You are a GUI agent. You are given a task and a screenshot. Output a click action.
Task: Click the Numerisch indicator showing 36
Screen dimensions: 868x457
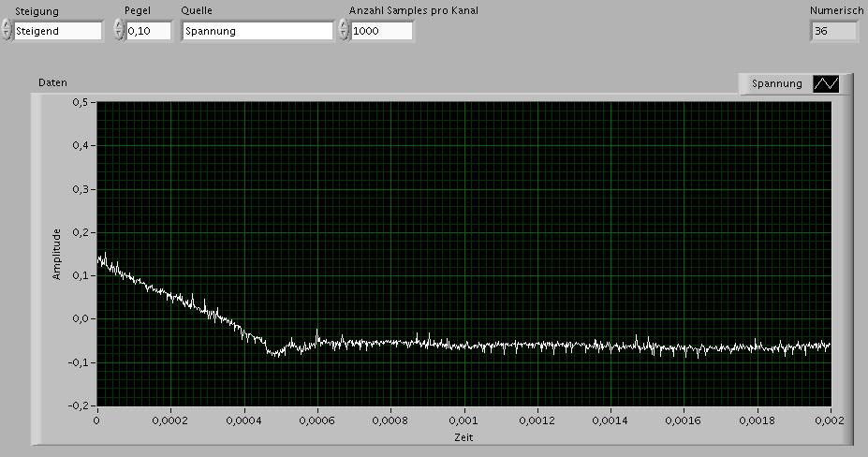tap(833, 31)
